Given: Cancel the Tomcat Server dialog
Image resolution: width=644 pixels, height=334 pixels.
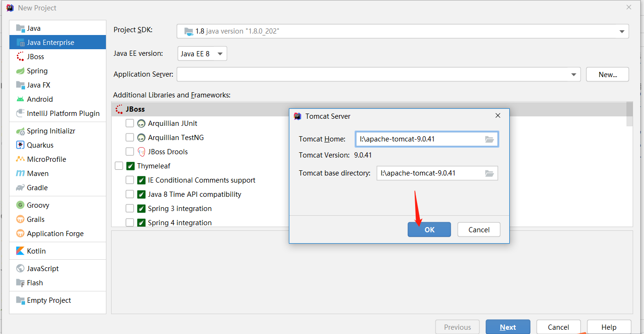Looking at the screenshot, I should tap(479, 229).
